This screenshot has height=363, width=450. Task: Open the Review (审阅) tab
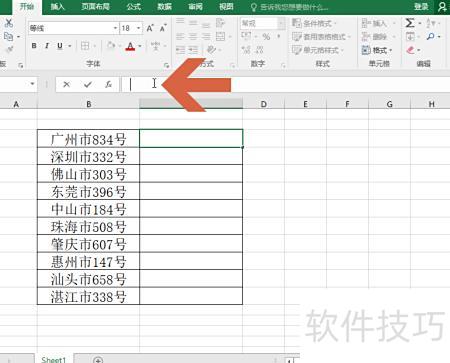tap(195, 7)
